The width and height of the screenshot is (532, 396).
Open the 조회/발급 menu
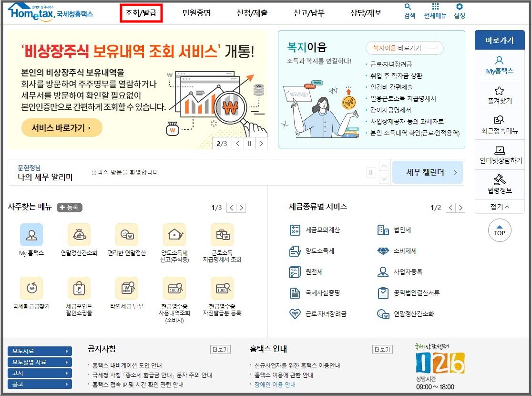(141, 13)
